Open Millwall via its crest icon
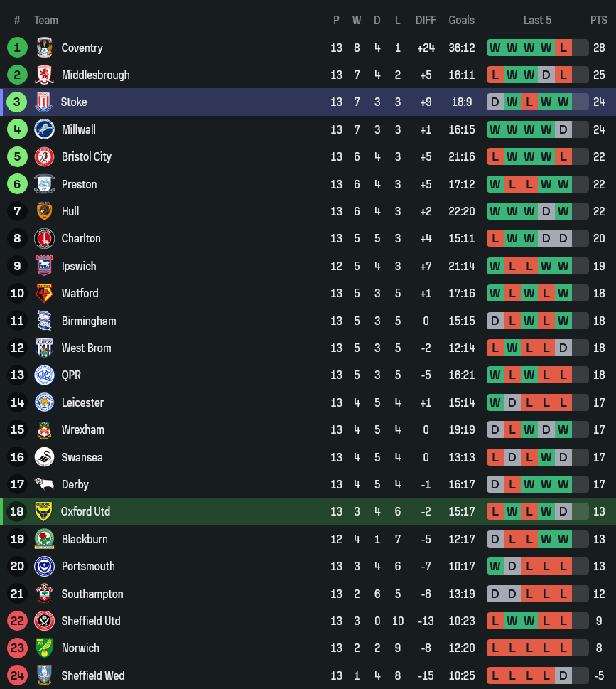616x689 pixels. pos(44,129)
